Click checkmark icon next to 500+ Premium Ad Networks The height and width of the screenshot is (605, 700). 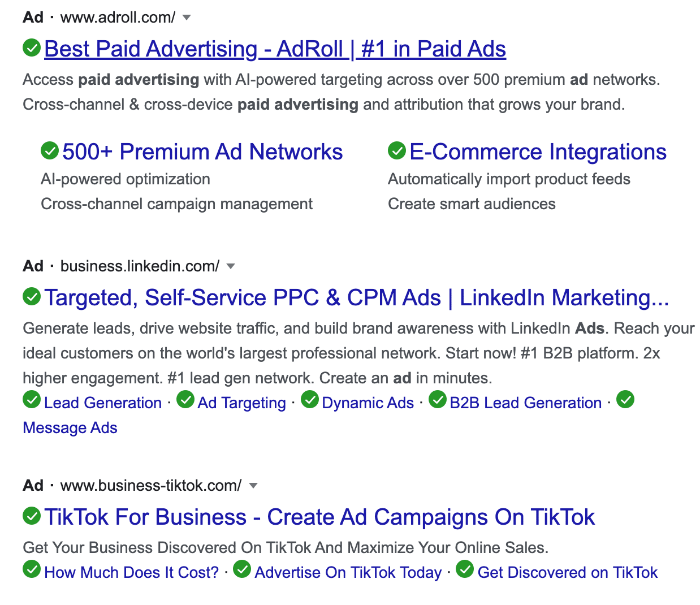pyautogui.click(x=50, y=150)
